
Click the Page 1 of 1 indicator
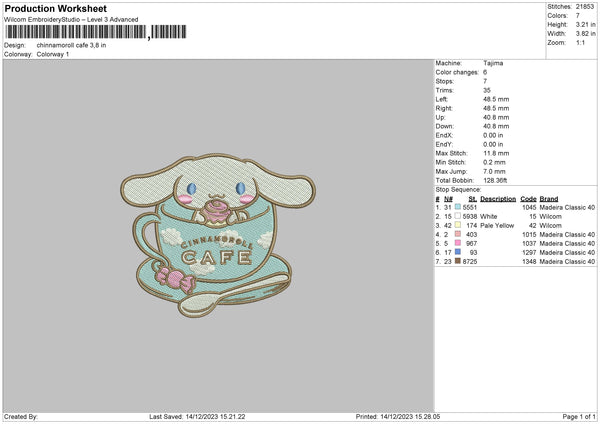579,417
